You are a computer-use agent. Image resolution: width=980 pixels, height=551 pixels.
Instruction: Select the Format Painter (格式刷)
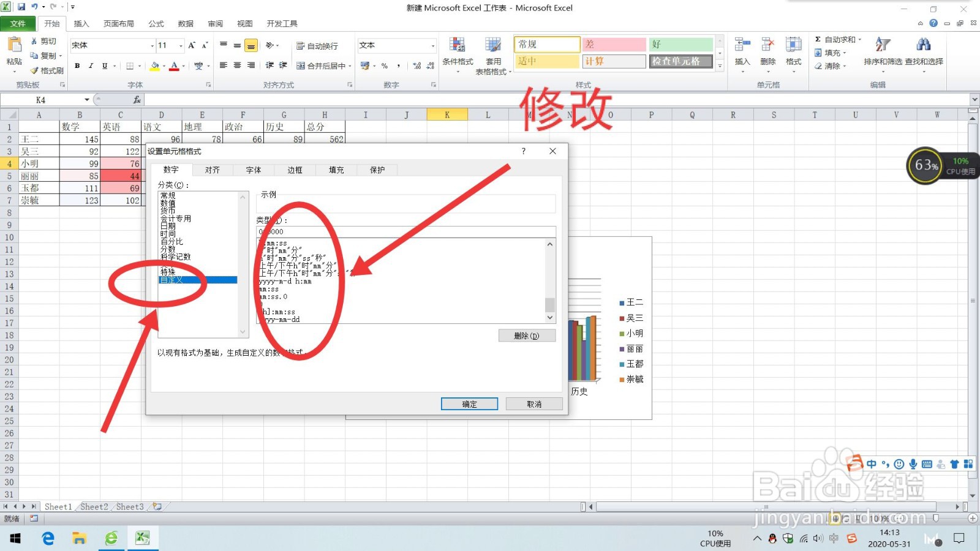(47, 70)
